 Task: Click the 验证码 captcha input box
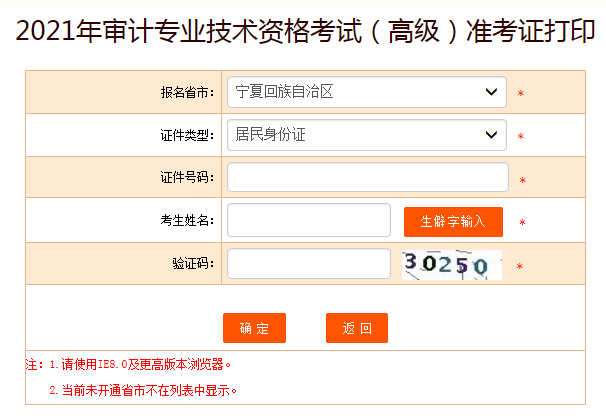click(x=308, y=264)
